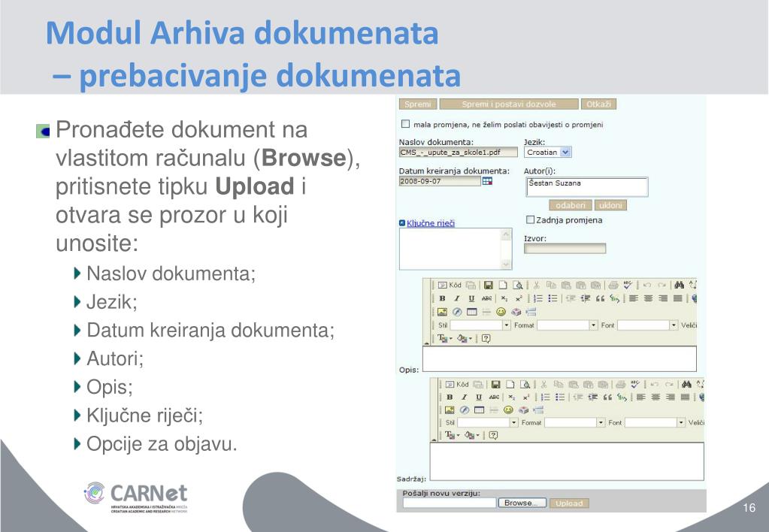The height and width of the screenshot is (532, 769).
Task: Click the Izvor input field
Action: 565,249
